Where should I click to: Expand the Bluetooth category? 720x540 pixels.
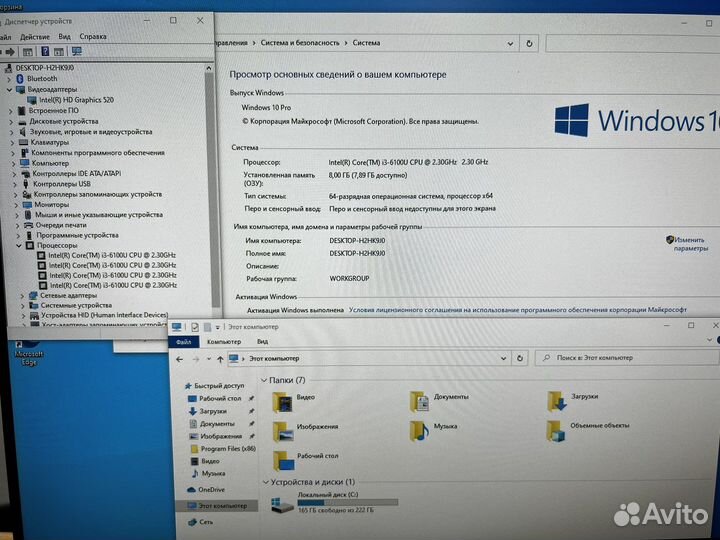[x=9, y=79]
